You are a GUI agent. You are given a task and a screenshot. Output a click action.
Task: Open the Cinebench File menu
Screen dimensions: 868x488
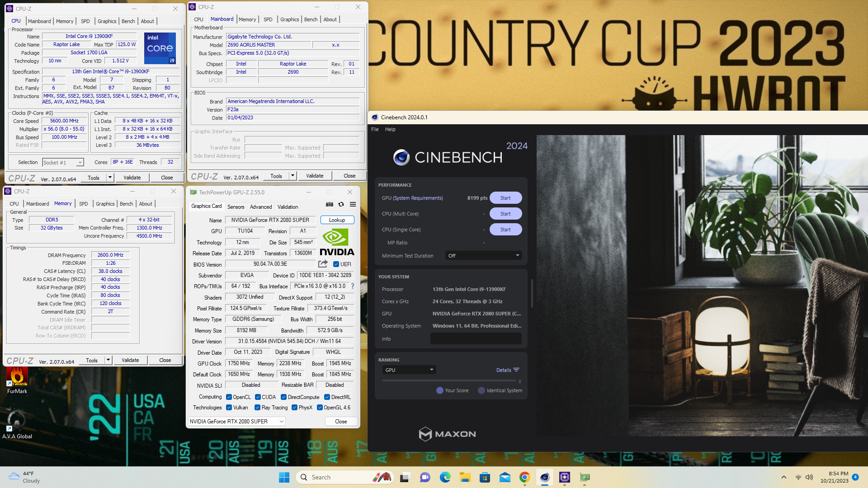pyautogui.click(x=375, y=129)
